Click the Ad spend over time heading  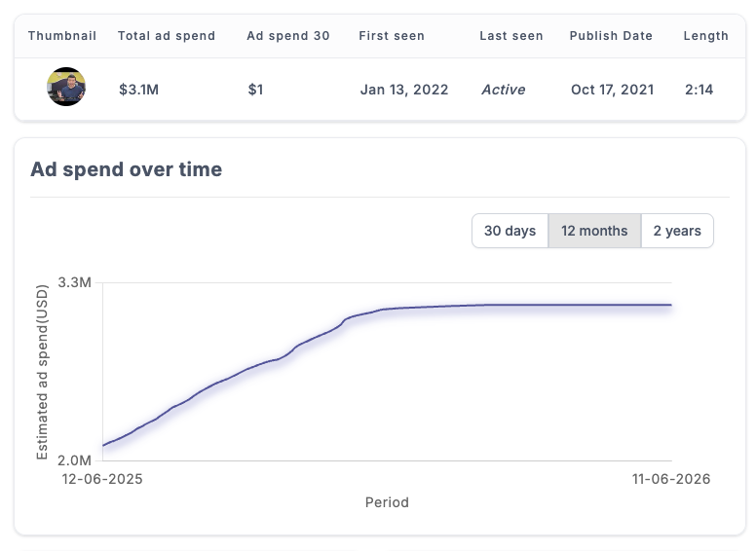(127, 169)
